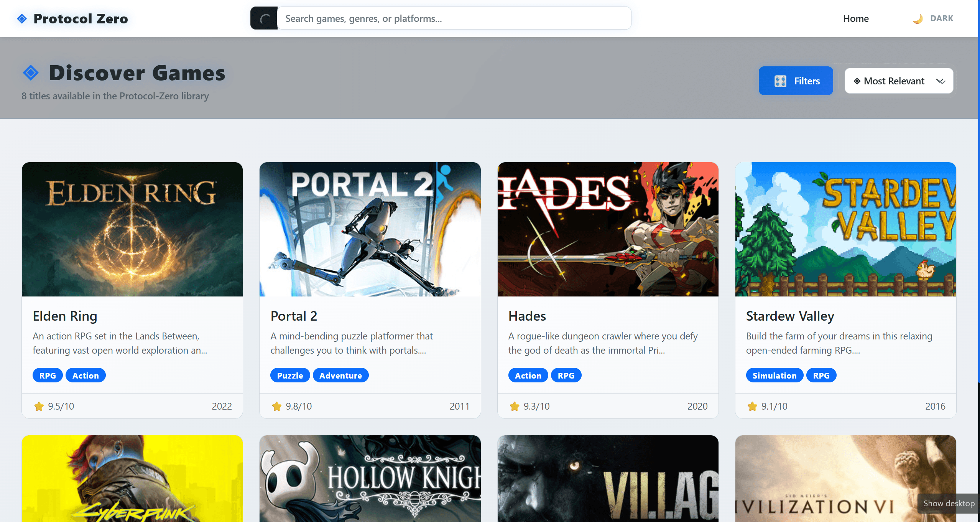Viewport: 980px width, 522px height.
Task: Open the Elden Ring cover image
Action: click(x=132, y=229)
